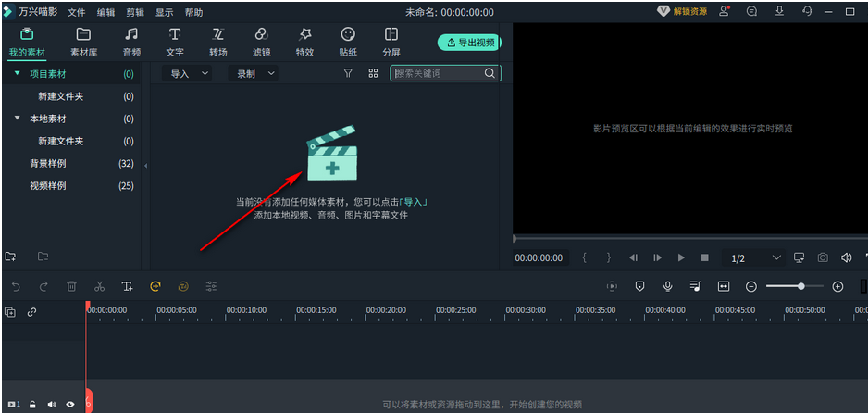Click the clapperboard import media icon
The height and width of the screenshot is (413, 868).
[x=332, y=154]
